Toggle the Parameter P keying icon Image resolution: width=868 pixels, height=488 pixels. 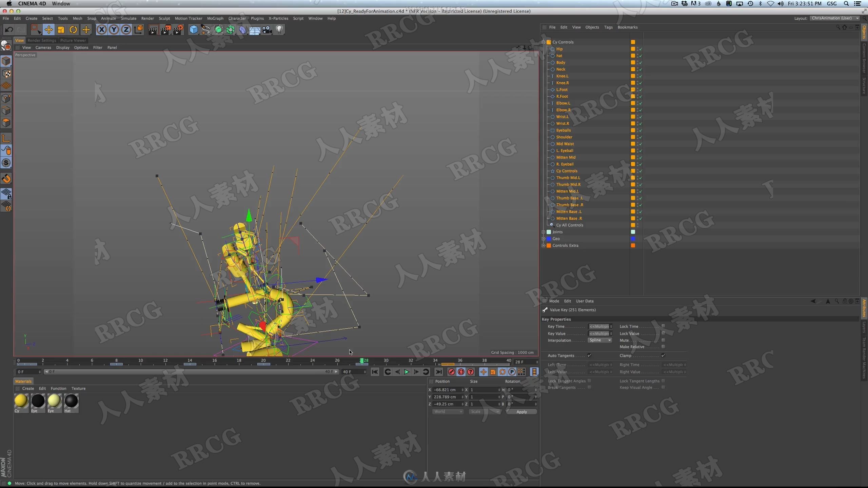(512, 372)
